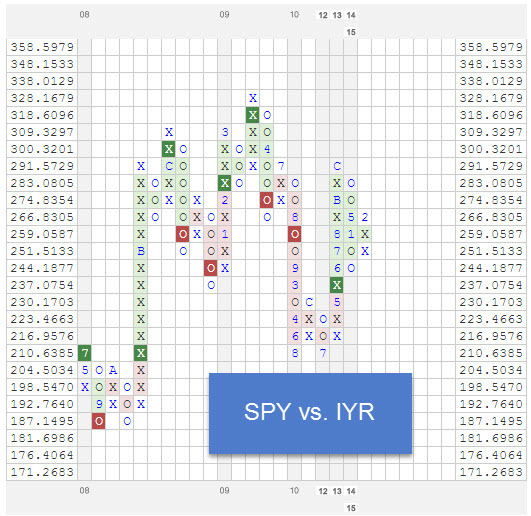Select the 358.5979 label on right axis

click(491, 47)
